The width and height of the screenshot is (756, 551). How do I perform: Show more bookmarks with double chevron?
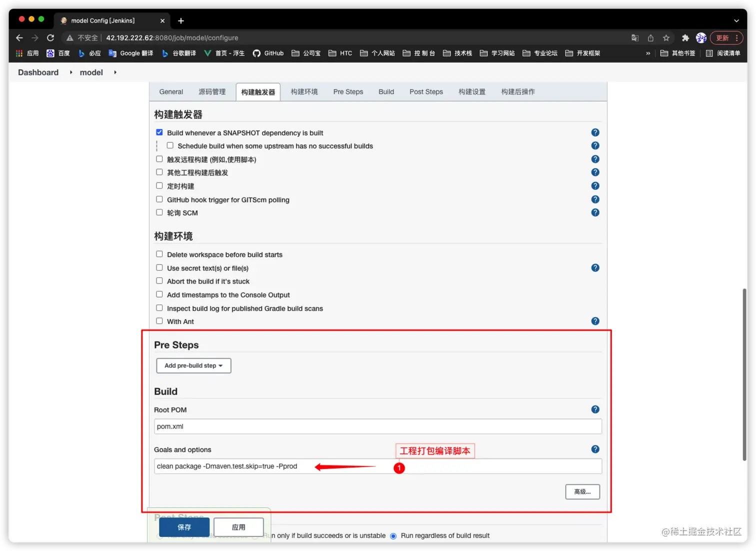(x=648, y=53)
